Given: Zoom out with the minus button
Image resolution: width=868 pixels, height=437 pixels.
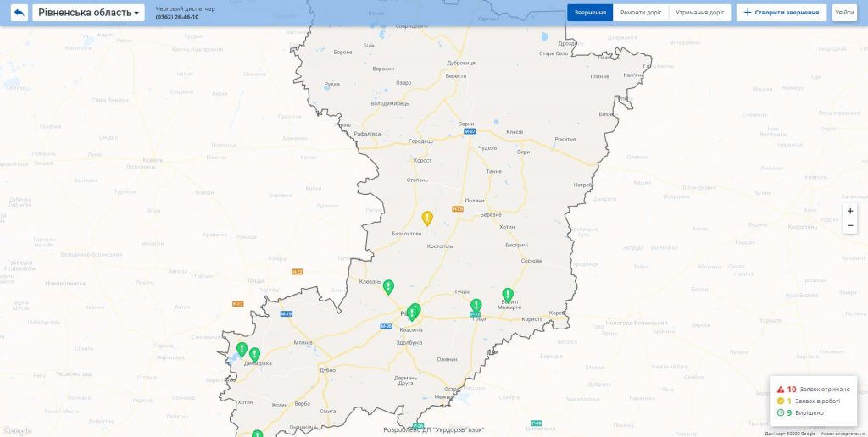Looking at the screenshot, I should (x=850, y=226).
